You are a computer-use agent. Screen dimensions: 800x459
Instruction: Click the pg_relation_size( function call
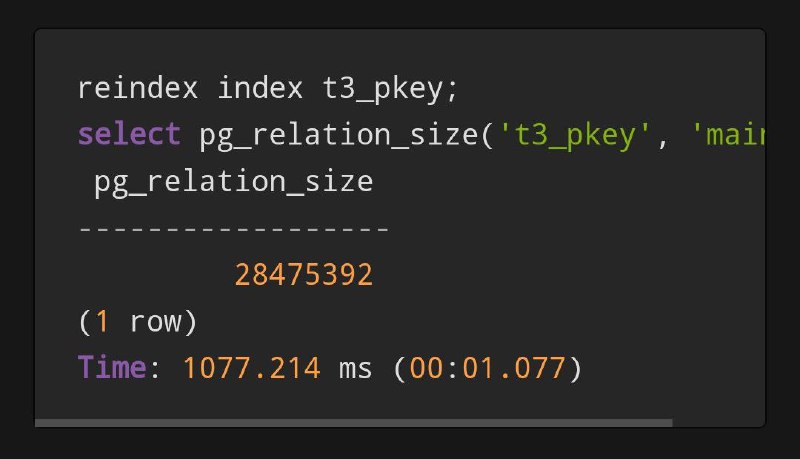[x=346, y=137]
